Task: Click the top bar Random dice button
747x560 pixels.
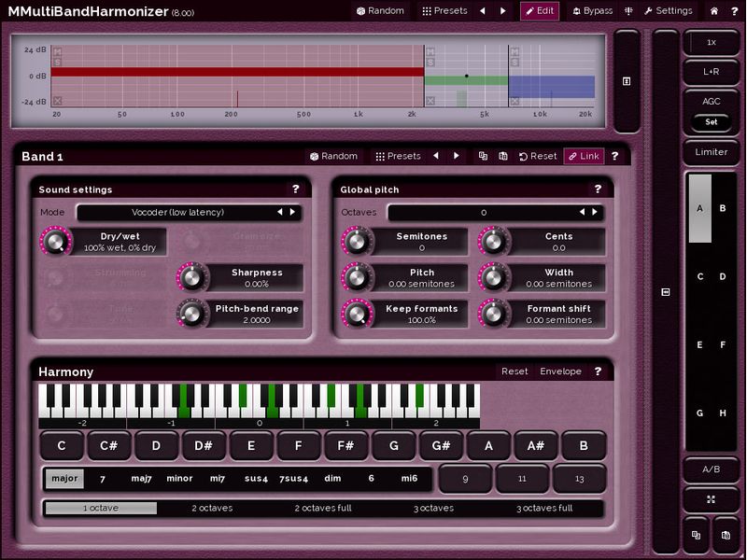Action: (380, 10)
